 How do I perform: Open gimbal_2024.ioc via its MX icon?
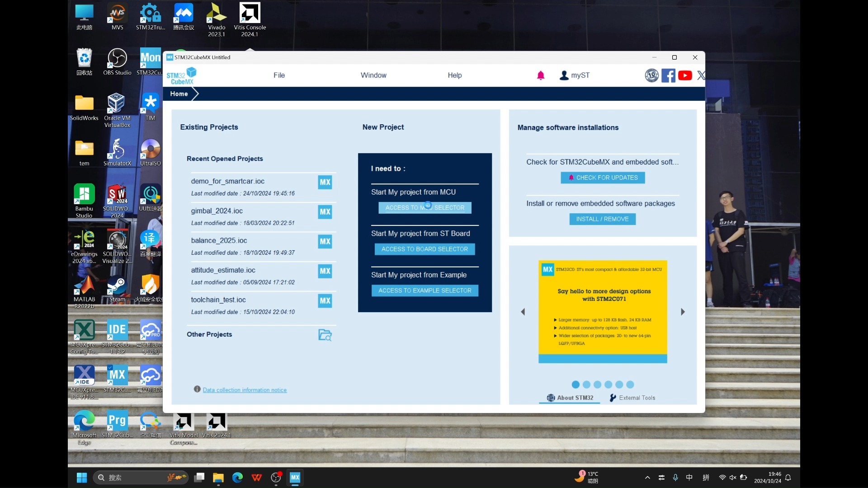[325, 212]
